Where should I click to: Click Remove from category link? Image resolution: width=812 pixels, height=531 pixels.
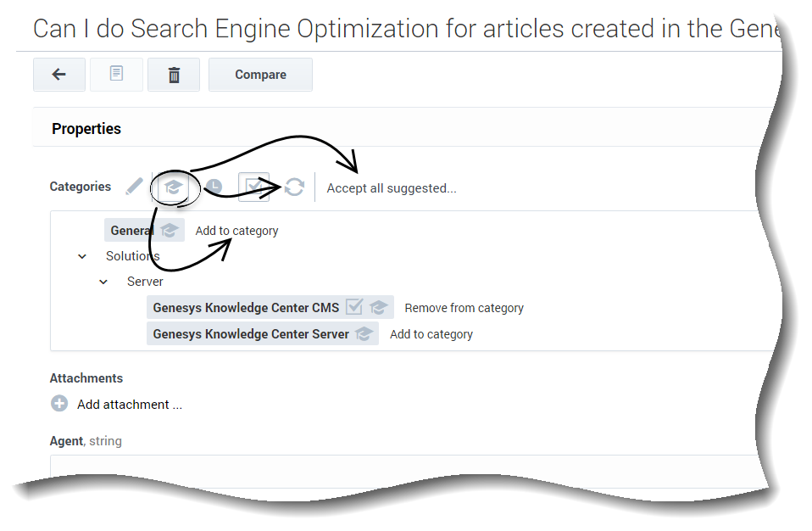coord(464,308)
